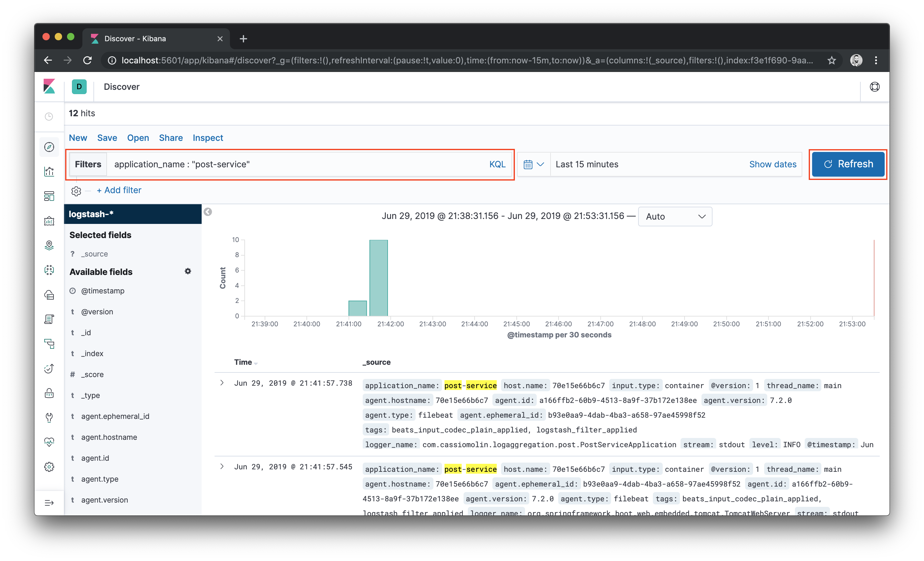Click the help icon in Kibana header
The height and width of the screenshot is (561, 924).
[875, 87]
